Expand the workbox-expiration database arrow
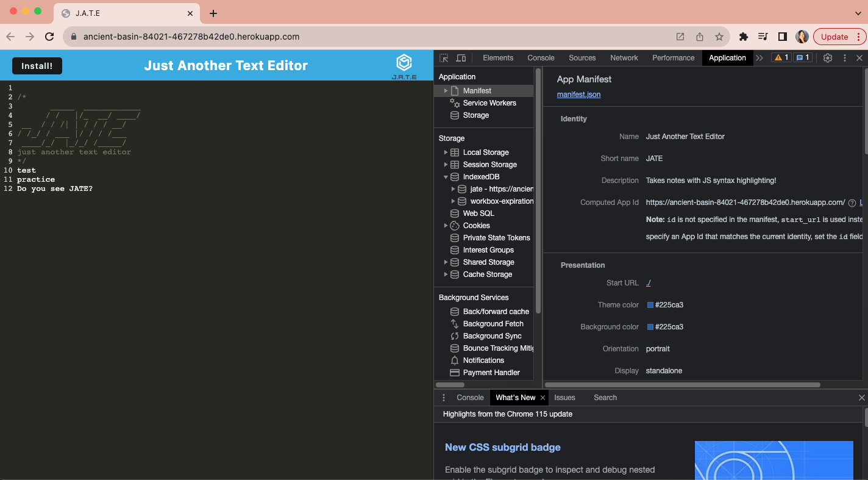 (x=453, y=201)
